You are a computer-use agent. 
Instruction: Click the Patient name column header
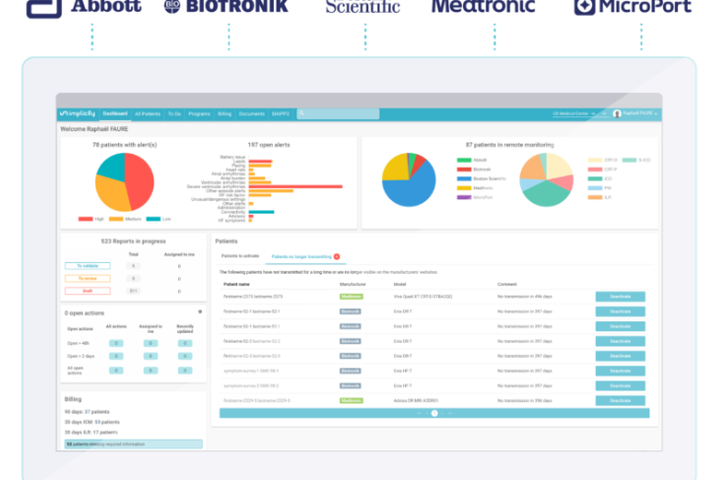tap(236, 284)
